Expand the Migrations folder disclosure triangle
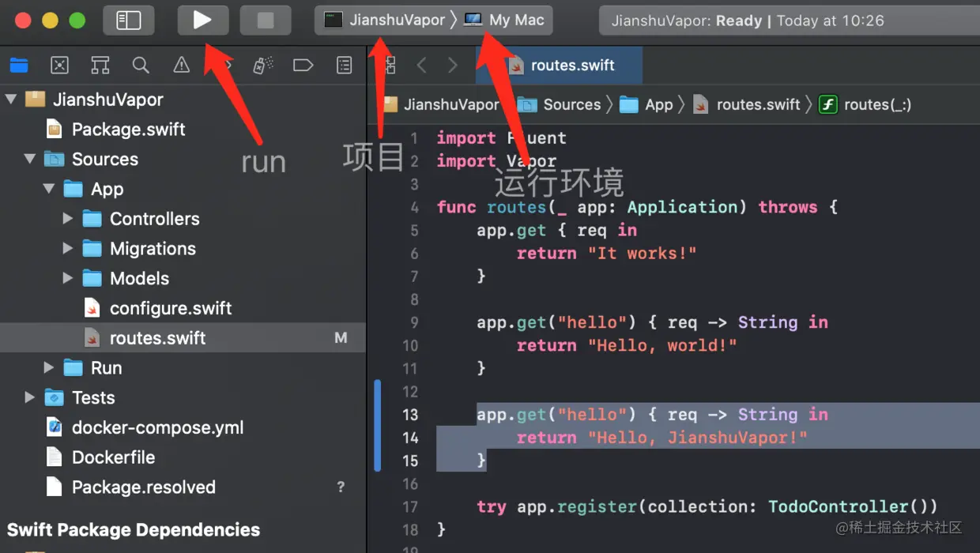This screenshot has width=980, height=553. [x=68, y=249]
